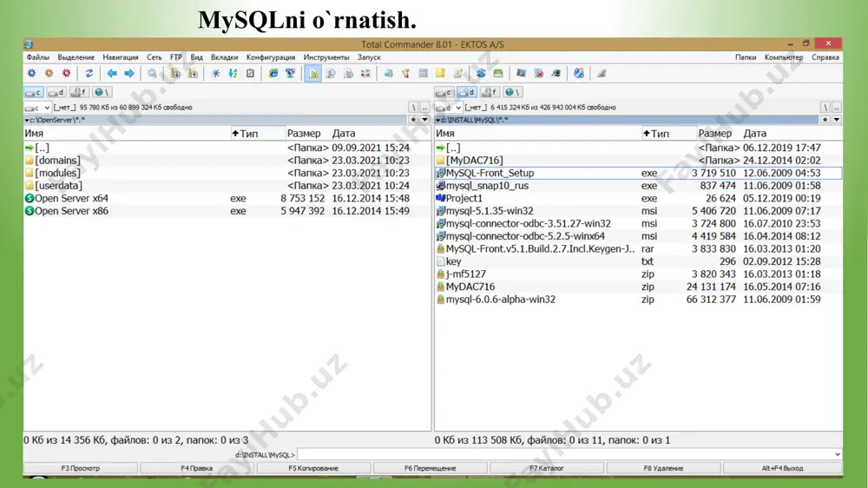The height and width of the screenshot is (488, 868).
Task: Refresh the panel with the reread icon
Action: point(89,73)
